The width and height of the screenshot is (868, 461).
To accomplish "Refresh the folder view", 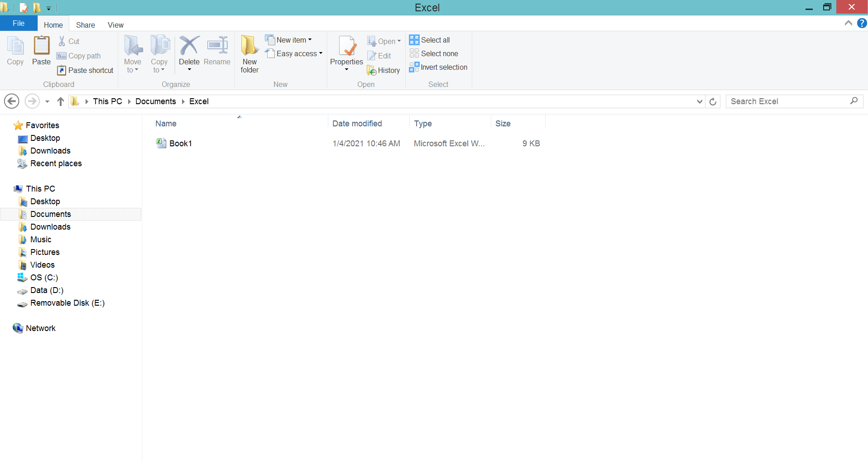I will 713,101.
